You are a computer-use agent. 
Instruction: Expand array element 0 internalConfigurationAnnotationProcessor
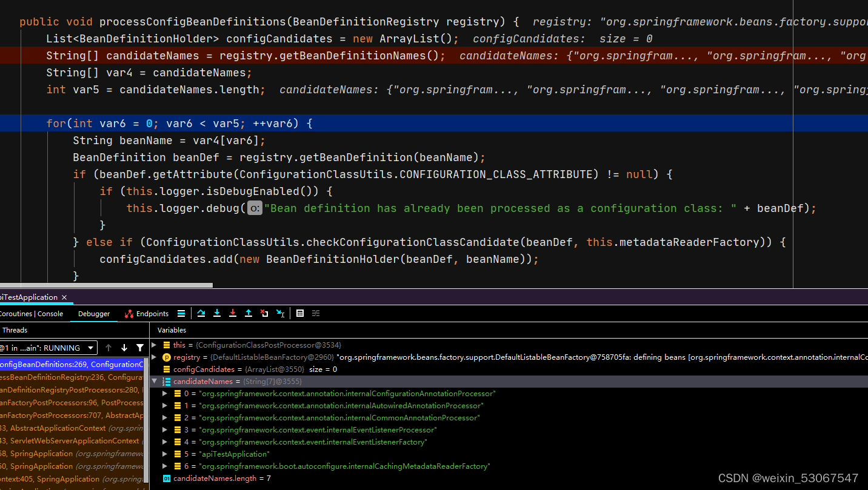tap(165, 394)
